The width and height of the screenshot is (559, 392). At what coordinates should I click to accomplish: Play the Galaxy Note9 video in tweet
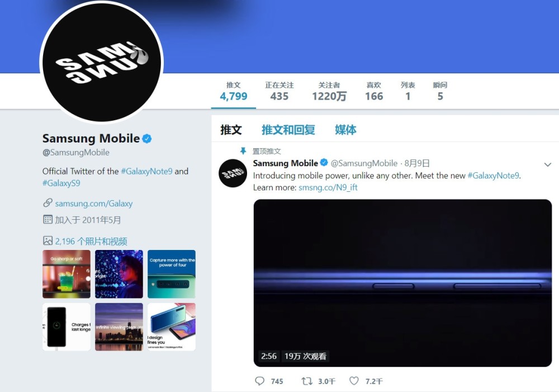402,283
